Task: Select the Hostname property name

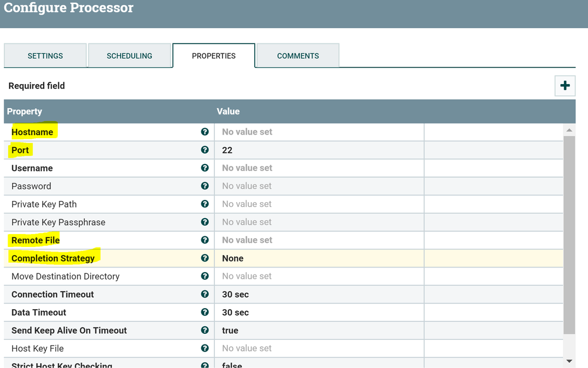Action: pos(32,132)
